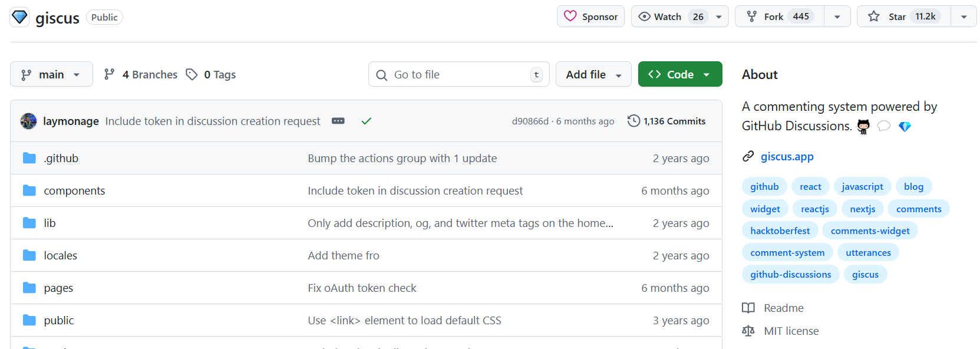Select the hacktoberfest topic tag

(780, 231)
